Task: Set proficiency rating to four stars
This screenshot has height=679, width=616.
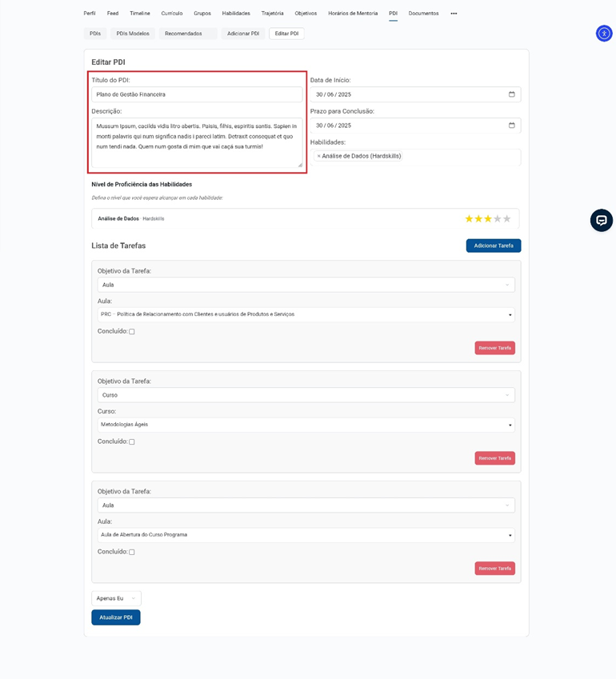Action: coord(497,218)
